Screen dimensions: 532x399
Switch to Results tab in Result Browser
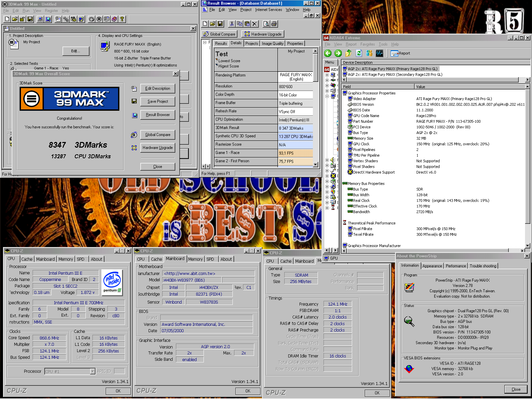click(221, 44)
